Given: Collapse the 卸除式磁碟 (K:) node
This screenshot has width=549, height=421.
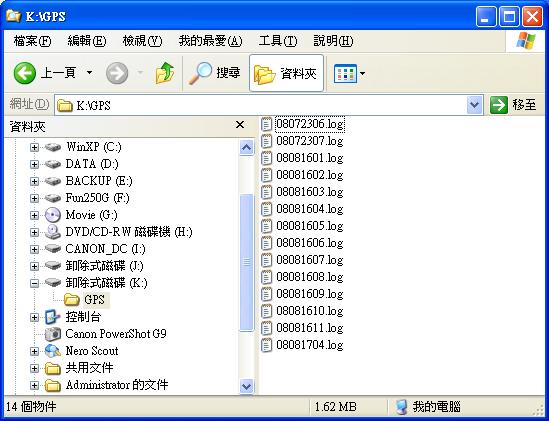Looking at the screenshot, I should coord(34,283).
